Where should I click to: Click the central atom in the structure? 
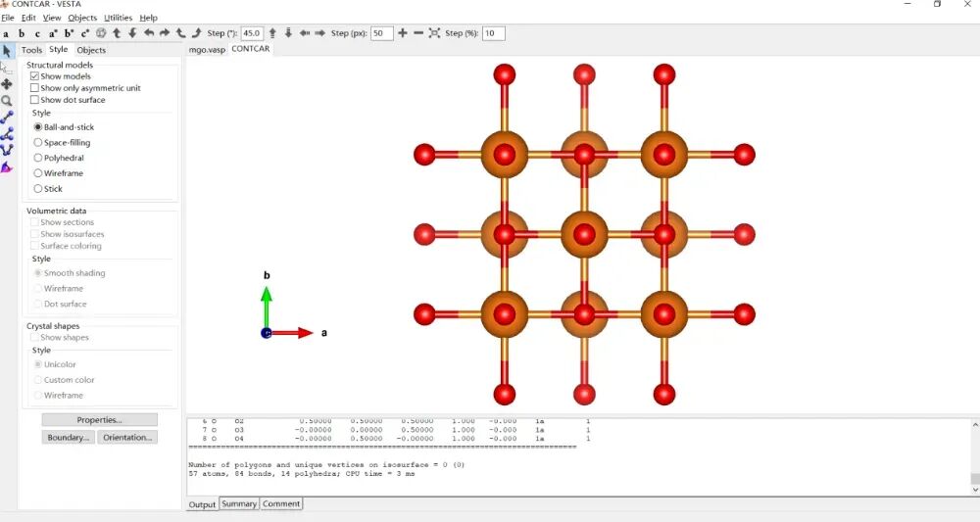pyautogui.click(x=584, y=235)
